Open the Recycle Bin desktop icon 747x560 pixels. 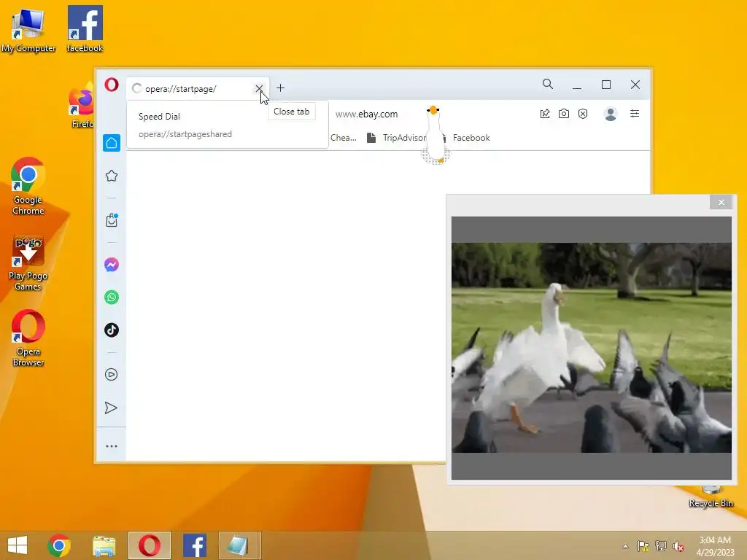click(711, 496)
